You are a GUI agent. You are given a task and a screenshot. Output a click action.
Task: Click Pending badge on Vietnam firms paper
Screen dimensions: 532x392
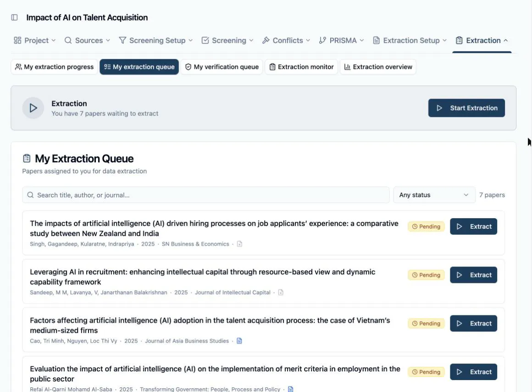click(426, 324)
